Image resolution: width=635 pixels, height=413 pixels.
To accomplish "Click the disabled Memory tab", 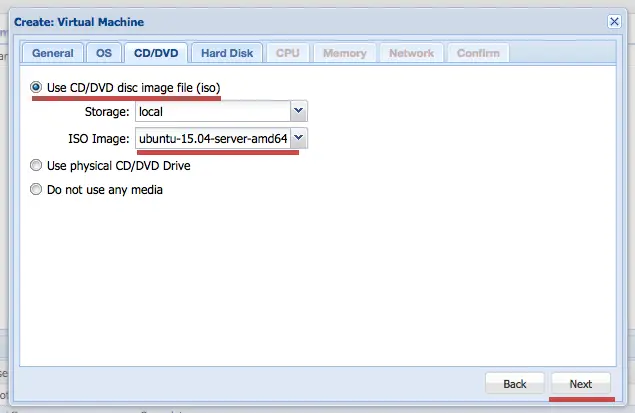I will (345, 53).
